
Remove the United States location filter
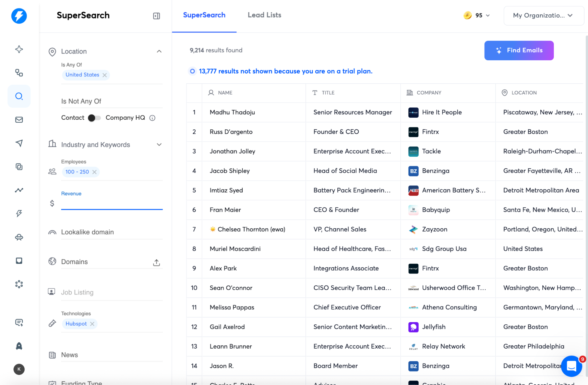coord(105,75)
